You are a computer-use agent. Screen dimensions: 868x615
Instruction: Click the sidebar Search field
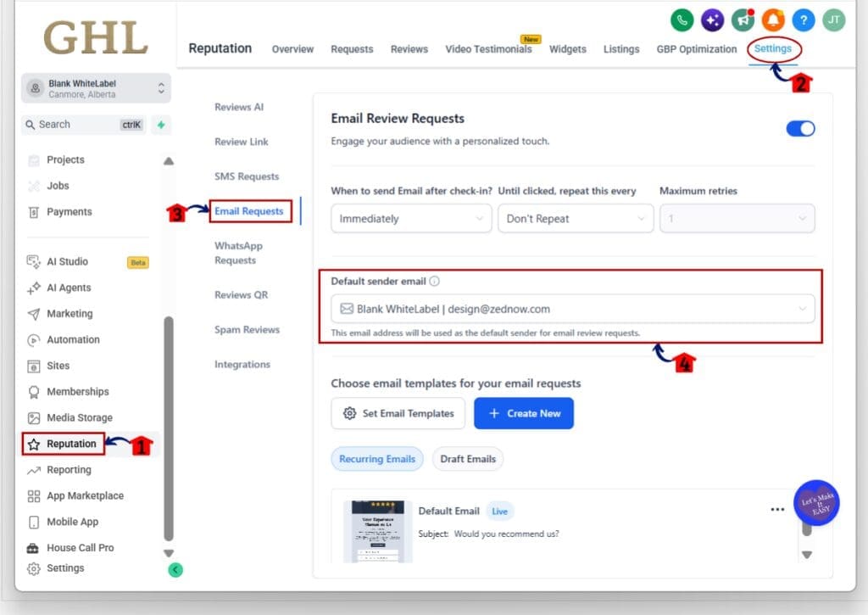(85, 125)
